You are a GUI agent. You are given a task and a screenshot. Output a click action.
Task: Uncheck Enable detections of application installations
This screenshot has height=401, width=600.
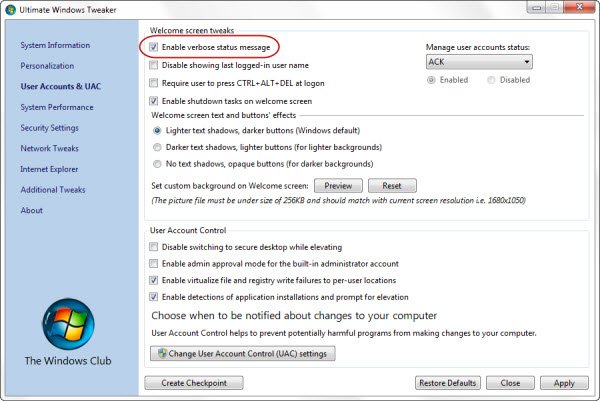[x=153, y=297]
